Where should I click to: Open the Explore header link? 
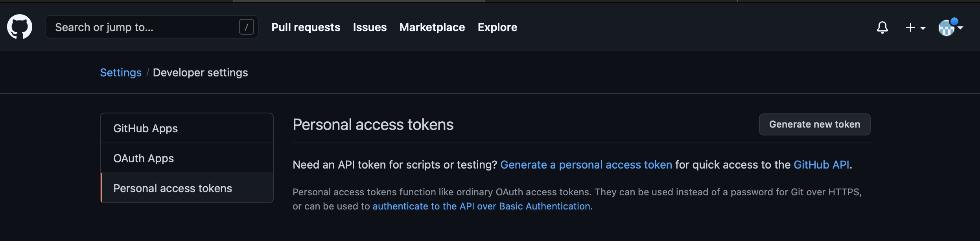(497, 27)
